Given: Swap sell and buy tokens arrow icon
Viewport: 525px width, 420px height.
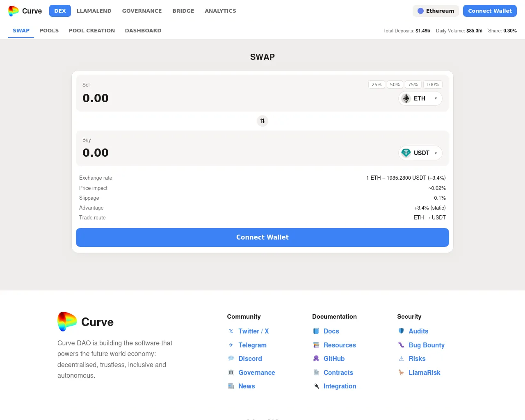Looking at the screenshot, I should pos(262,121).
